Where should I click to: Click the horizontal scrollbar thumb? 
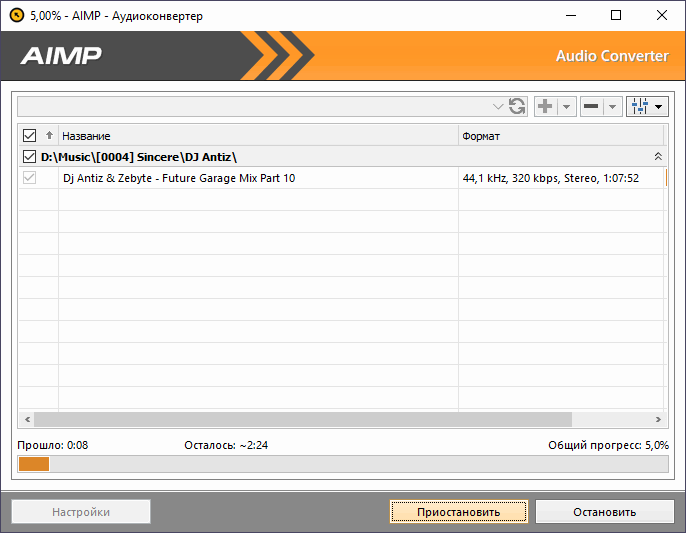pyautogui.click(x=303, y=419)
